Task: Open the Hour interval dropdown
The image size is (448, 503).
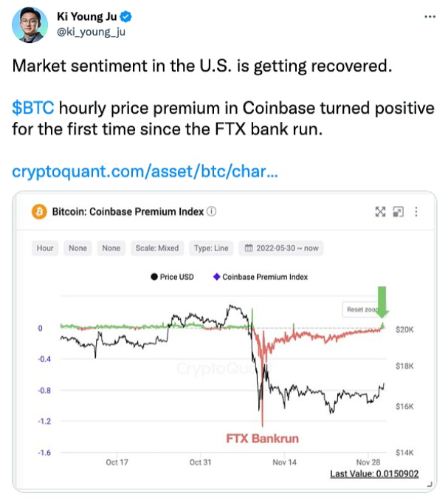Action: [x=45, y=248]
